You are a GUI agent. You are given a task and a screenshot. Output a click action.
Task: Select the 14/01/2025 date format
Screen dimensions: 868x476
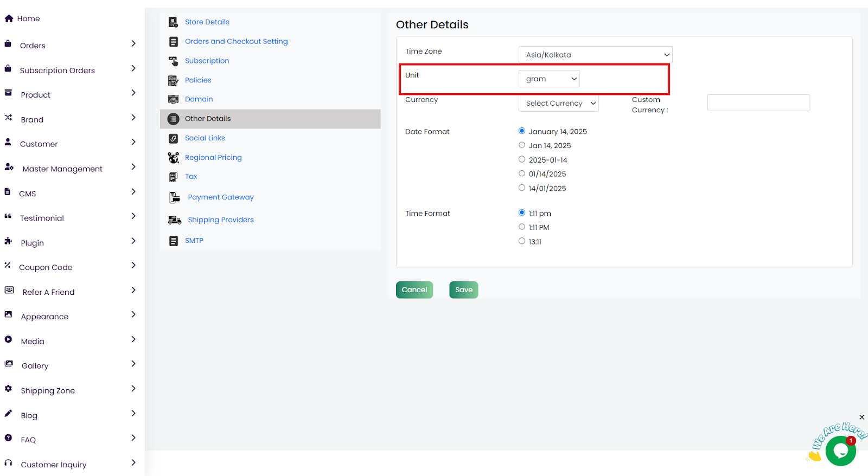click(x=522, y=188)
